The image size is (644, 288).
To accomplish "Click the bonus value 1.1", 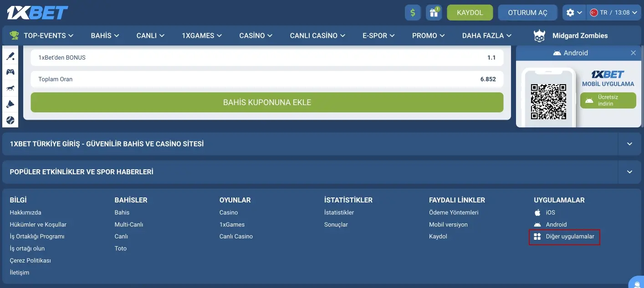I will tap(491, 58).
